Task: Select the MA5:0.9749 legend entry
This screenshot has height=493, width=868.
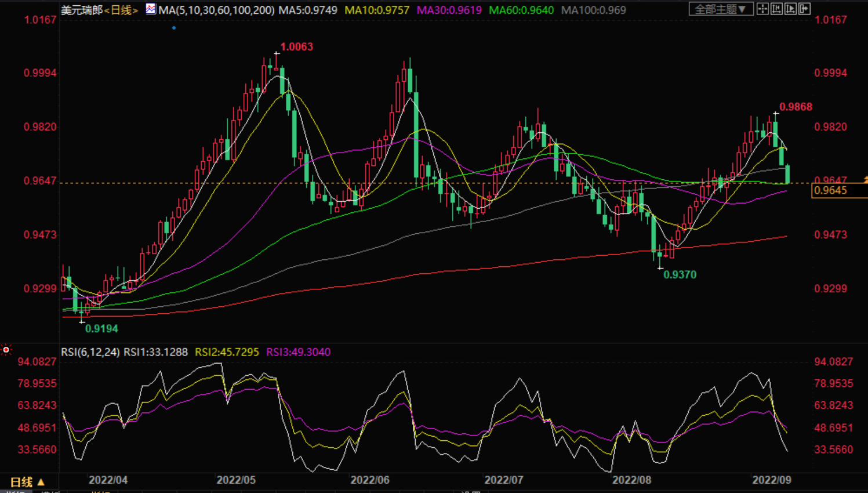Action: [x=308, y=10]
